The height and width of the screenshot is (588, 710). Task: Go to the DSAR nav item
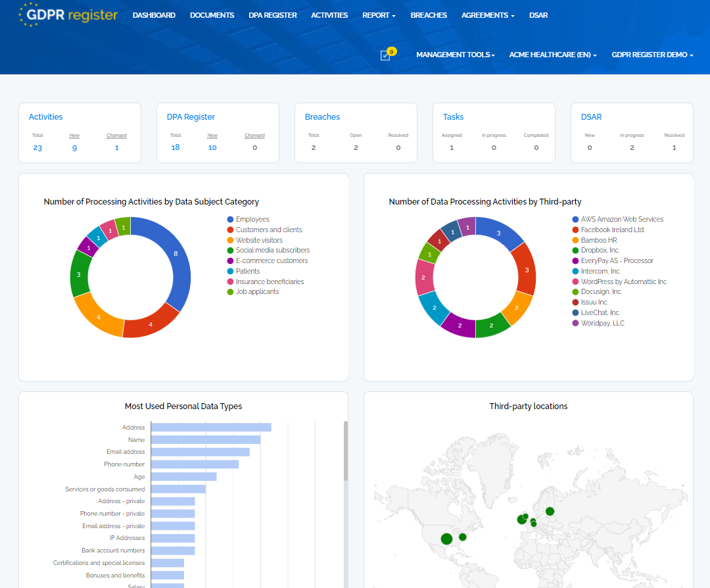538,15
